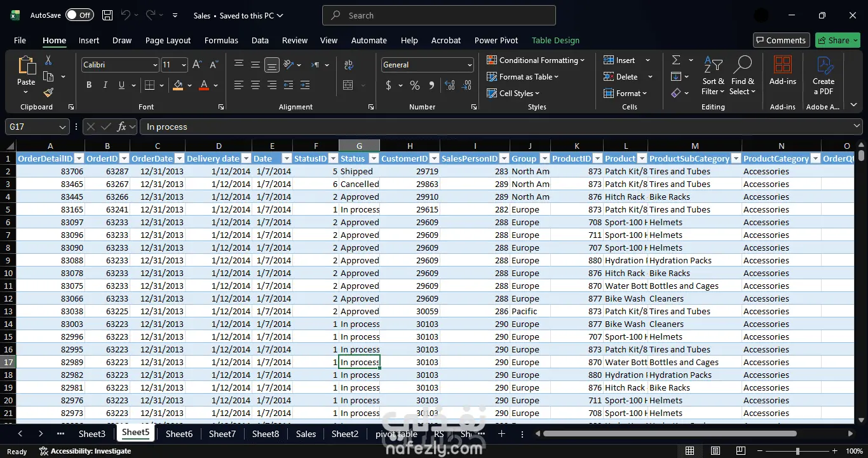This screenshot has width=868, height=458.
Task: Toggle Bold formatting
Action: (89, 85)
